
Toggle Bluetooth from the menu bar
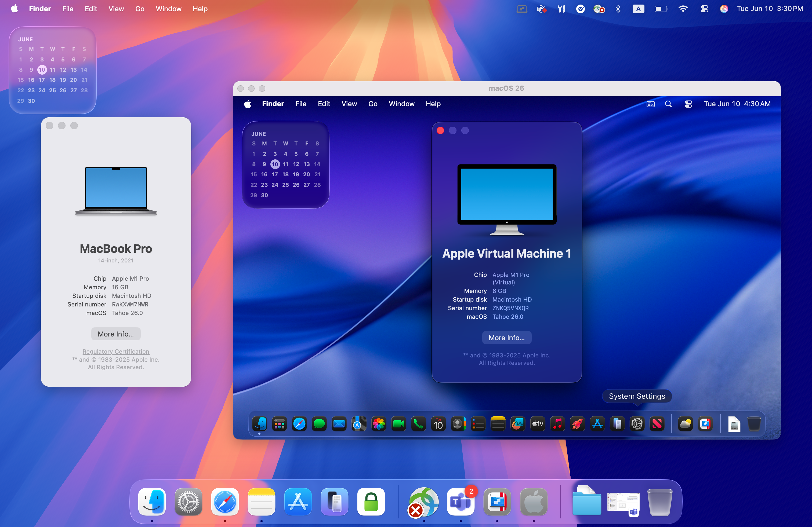618,9
